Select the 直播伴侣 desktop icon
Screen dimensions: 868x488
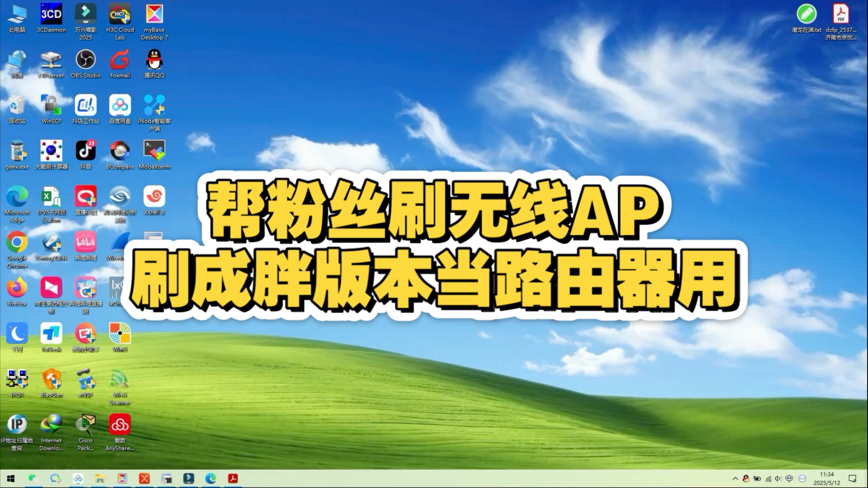tap(85, 201)
